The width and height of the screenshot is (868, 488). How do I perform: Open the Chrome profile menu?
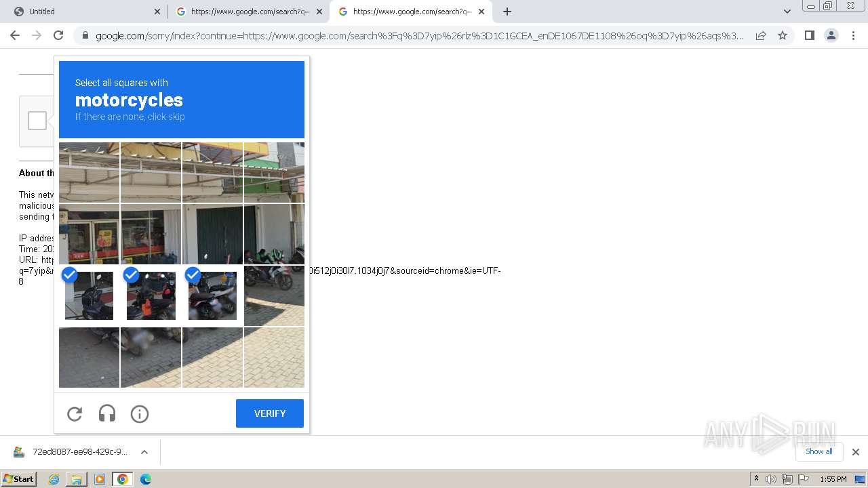831,35
